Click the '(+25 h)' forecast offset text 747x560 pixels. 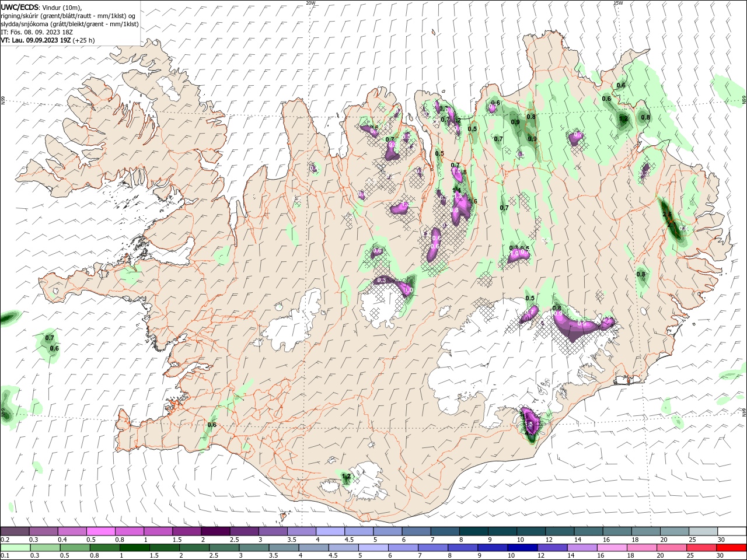point(84,40)
